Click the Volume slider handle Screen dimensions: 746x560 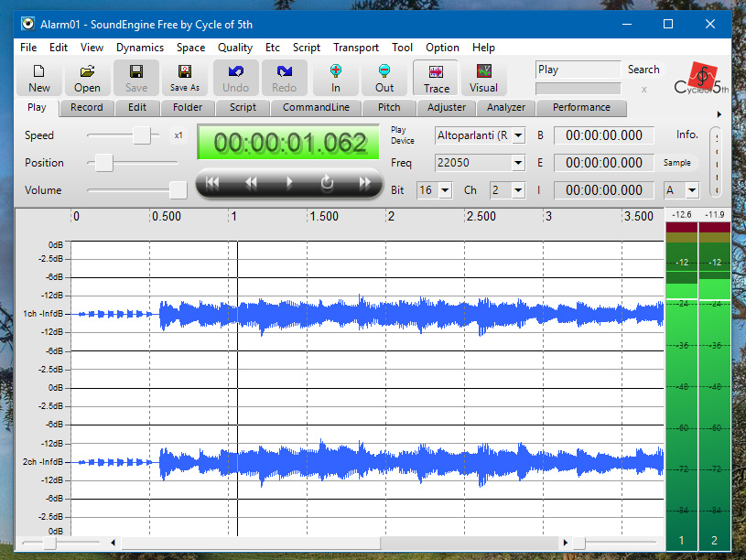[x=178, y=190]
